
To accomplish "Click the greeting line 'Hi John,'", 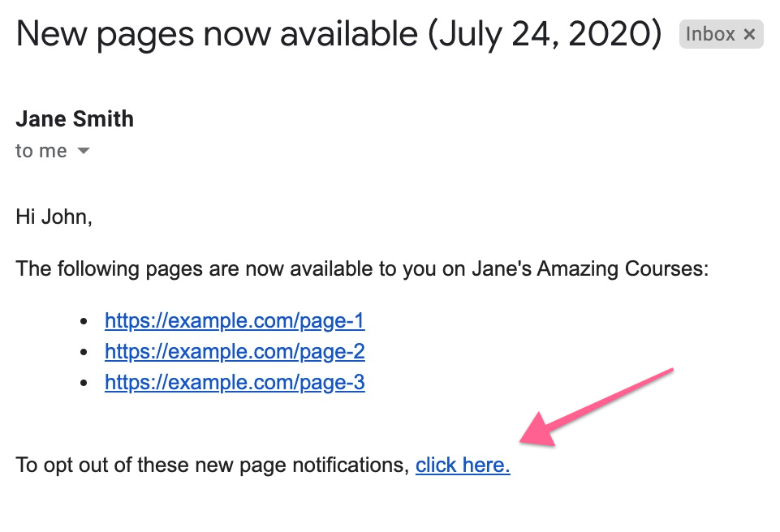I will (53, 217).
